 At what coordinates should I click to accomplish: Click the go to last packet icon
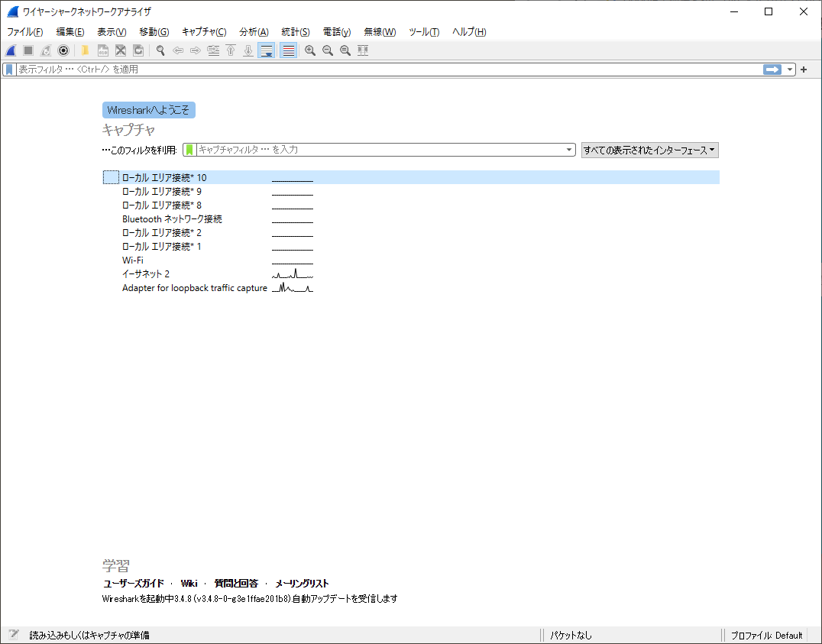point(248,50)
